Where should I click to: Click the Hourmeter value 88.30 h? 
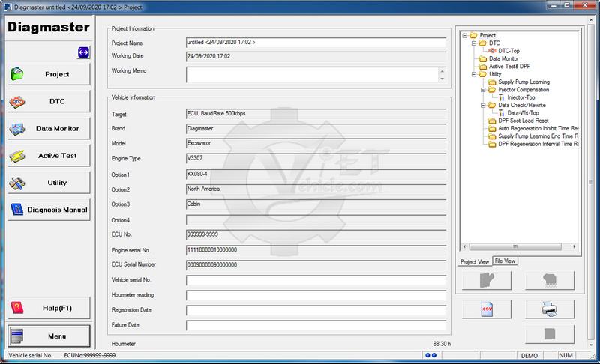click(x=442, y=344)
